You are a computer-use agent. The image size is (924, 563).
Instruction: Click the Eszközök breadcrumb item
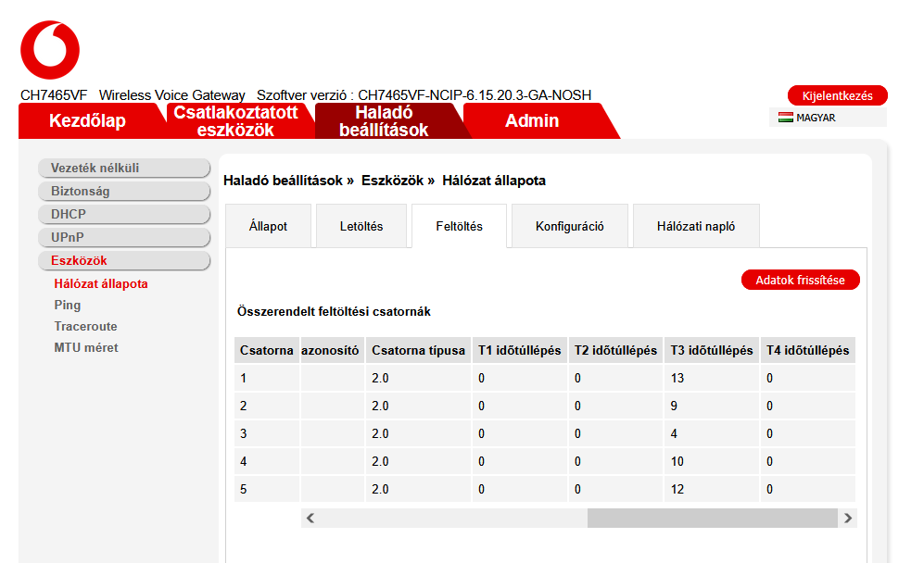pyautogui.click(x=392, y=181)
